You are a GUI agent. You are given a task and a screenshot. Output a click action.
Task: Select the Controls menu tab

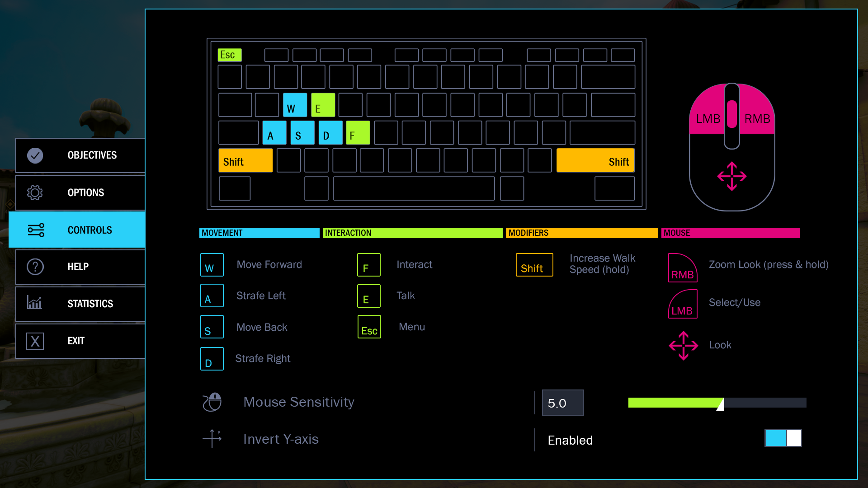point(80,230)
